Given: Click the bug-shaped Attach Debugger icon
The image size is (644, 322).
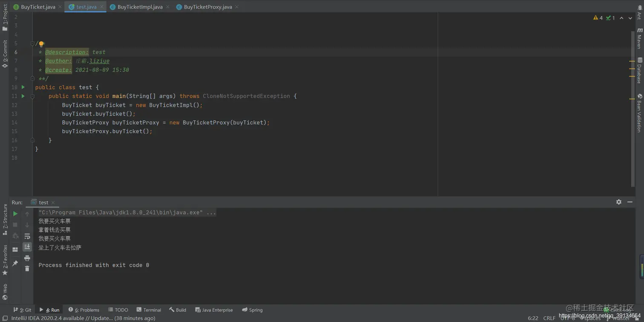Looking at the screenshot, I should [x=15, y=236].
